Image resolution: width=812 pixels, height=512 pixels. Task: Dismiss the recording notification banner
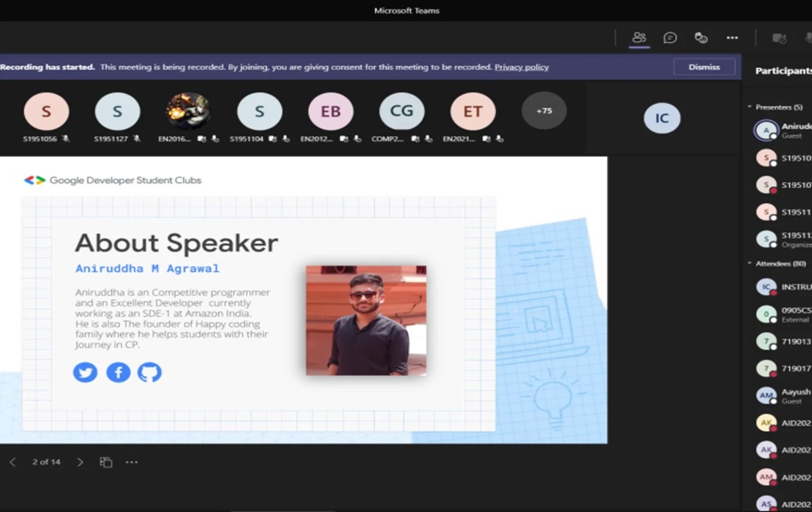click(x=704, y=67)
